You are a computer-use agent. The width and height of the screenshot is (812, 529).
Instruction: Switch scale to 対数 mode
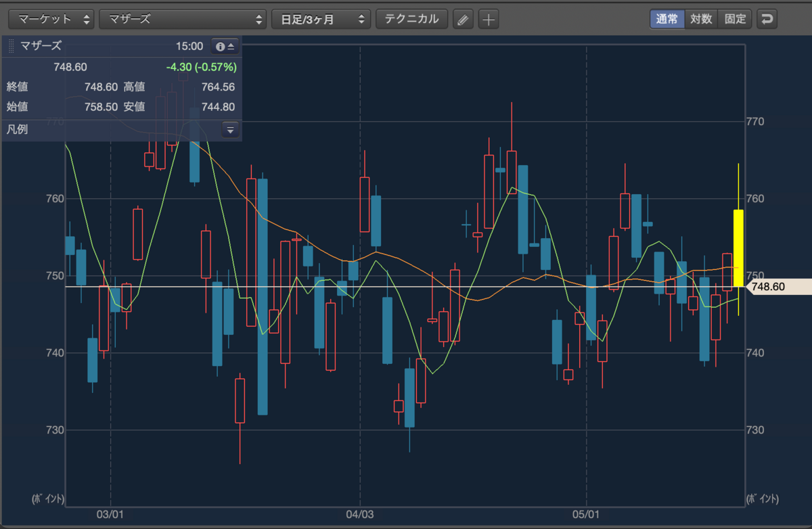[x=701, y=19]
